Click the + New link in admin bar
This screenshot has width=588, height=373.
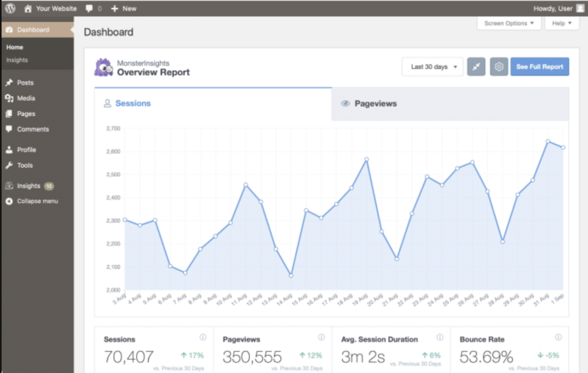point(123,9)
